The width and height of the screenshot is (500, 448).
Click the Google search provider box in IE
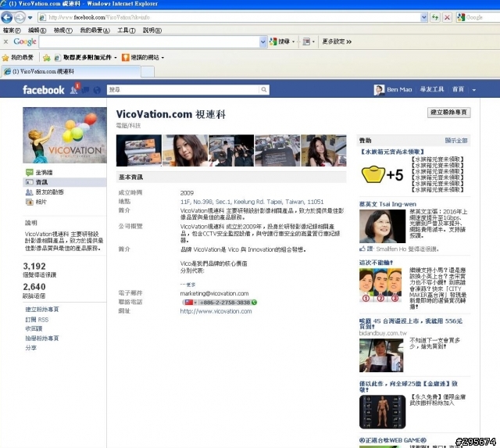[477, 17]
